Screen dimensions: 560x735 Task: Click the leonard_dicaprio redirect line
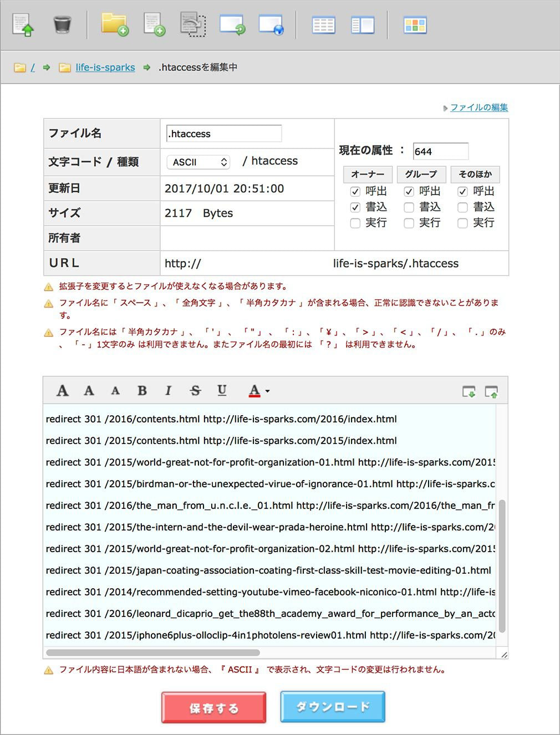coord(271,614)
